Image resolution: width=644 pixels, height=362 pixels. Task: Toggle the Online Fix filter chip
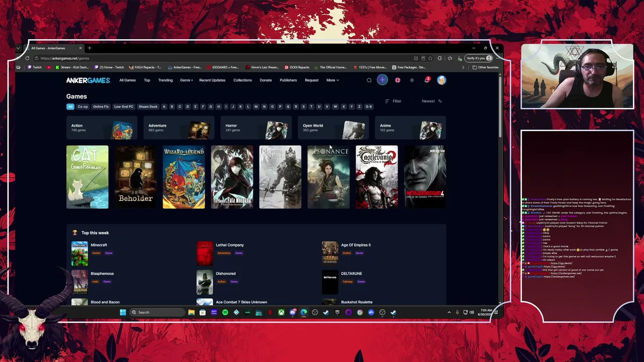[x=101, y=107]
